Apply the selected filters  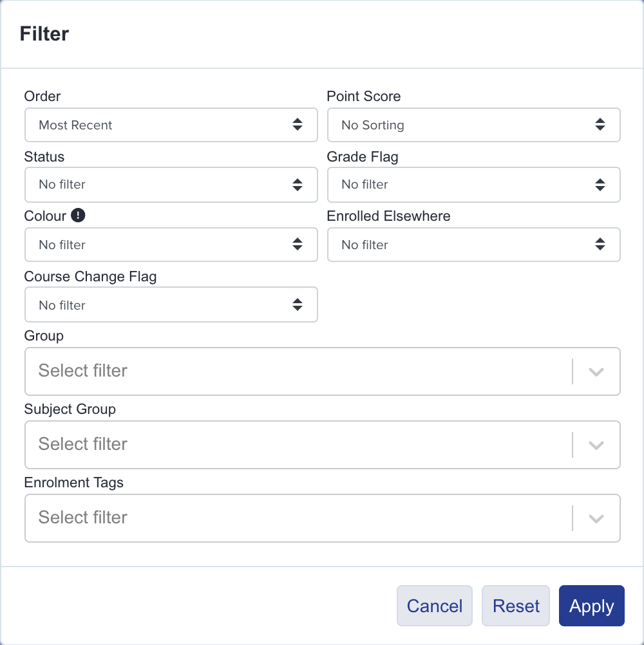tap(591, 606)
